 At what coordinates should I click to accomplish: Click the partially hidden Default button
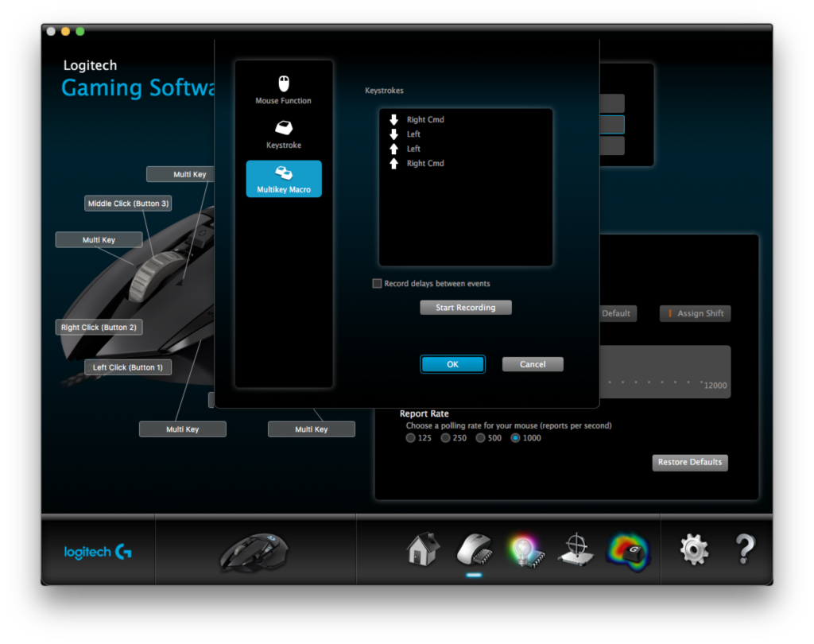618,313
